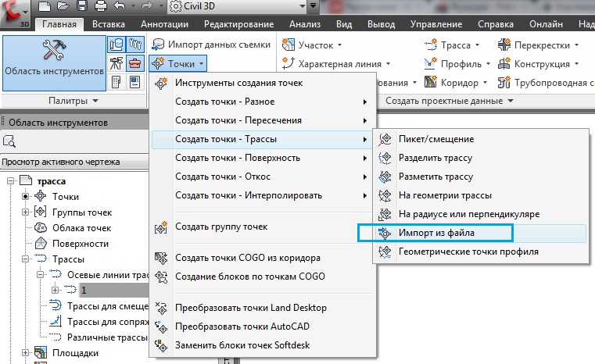Image resolution: width=595 pixels, height=364 pixels.
Task: Open the Характерная линия dropdown
Action: [336, 64]
